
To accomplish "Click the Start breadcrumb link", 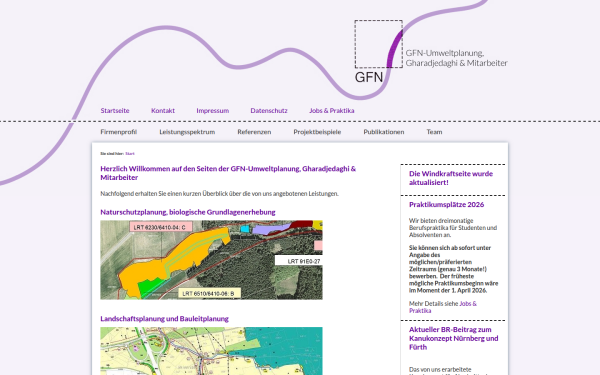I will tap(130, 153).
